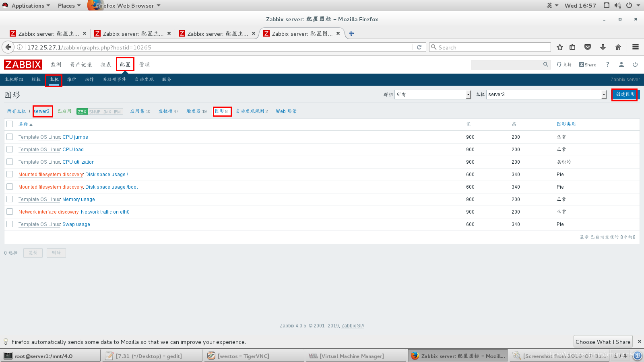
Task: Click the Firefox search field
Action: [x=490, y=47]
